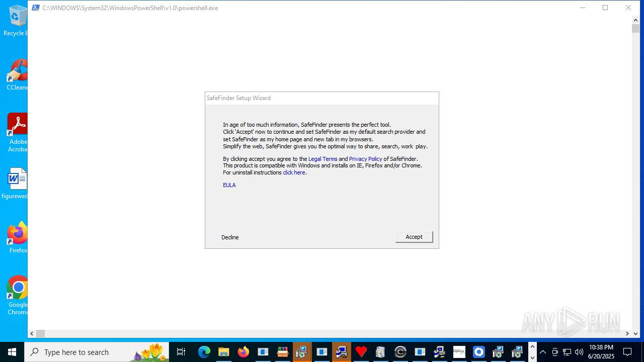644x362 pixels.
Task: Open the Privacy Policy link
Action: (x=366, y=159)
